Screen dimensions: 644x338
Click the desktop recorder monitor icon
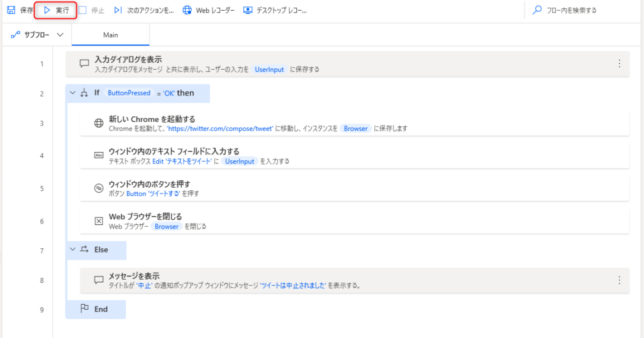[x=248, y=10]
